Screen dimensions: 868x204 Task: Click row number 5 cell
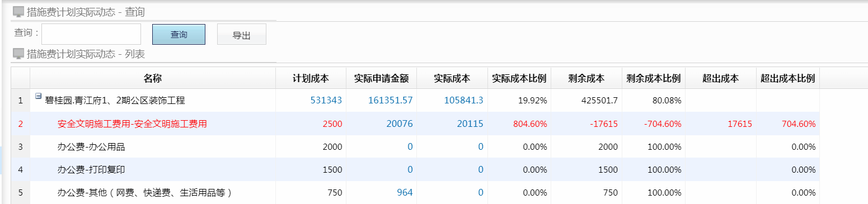click(21, 192)
